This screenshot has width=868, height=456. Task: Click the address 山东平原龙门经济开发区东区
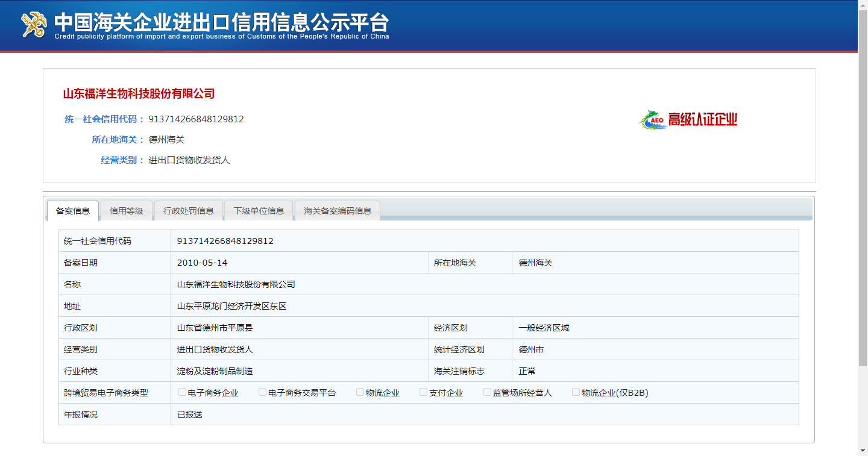point(231,306)
